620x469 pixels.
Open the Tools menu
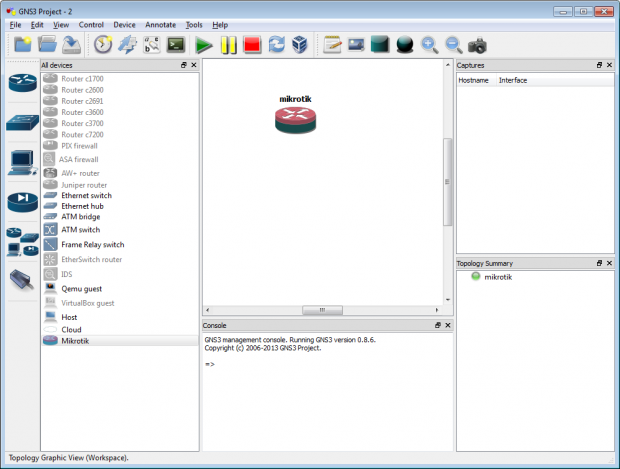(194, 25)
